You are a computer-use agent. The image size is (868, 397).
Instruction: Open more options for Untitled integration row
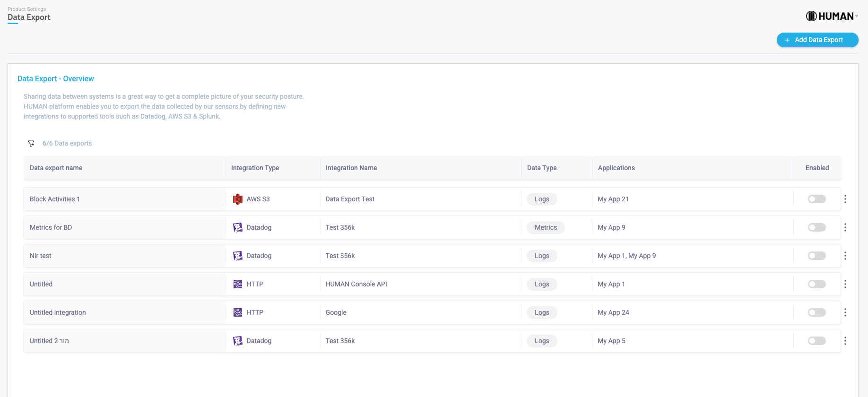[845, 312]
